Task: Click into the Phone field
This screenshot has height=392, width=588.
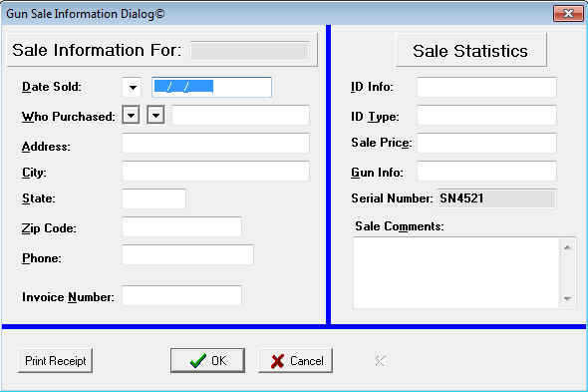Action: pyautogui.click(x=187, y=255)
